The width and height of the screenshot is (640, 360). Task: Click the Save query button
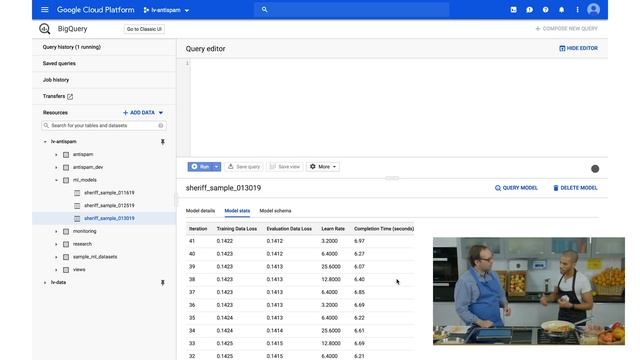pyautogui.click(x=244, y=167)
